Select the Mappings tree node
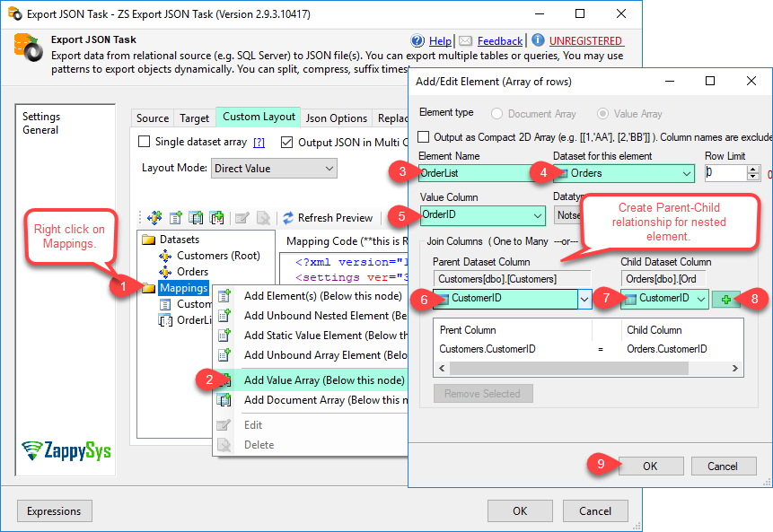 point(184,288)
